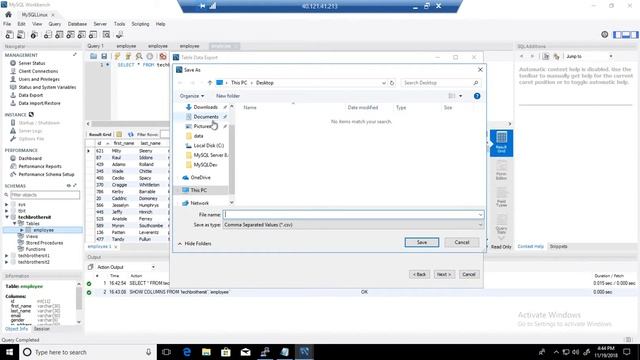This screenshot has height=360, width=640.
Task: Open Microsoft Store from taskbar
Action: (x=226, y=352)
